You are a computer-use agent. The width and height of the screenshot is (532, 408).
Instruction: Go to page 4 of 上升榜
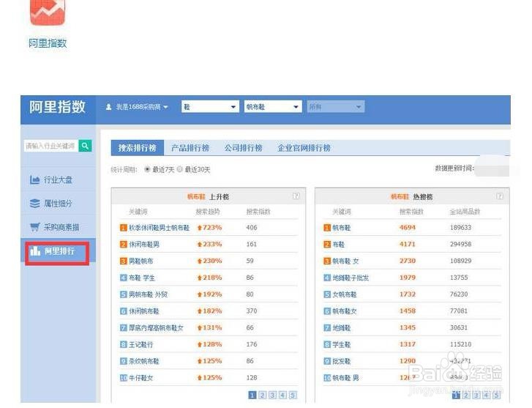pos(282,395)
